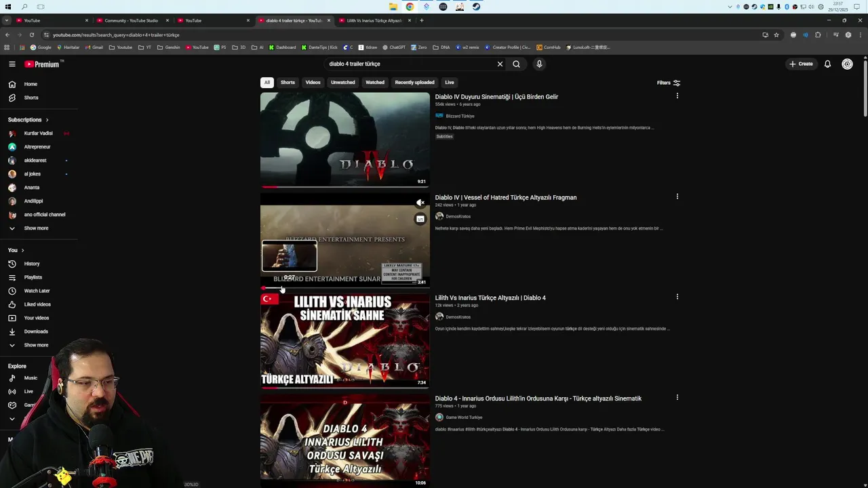This screenshot has width=868, height=488.
Task: Open the ChatGPT bookmark
Action: (393, 47)
